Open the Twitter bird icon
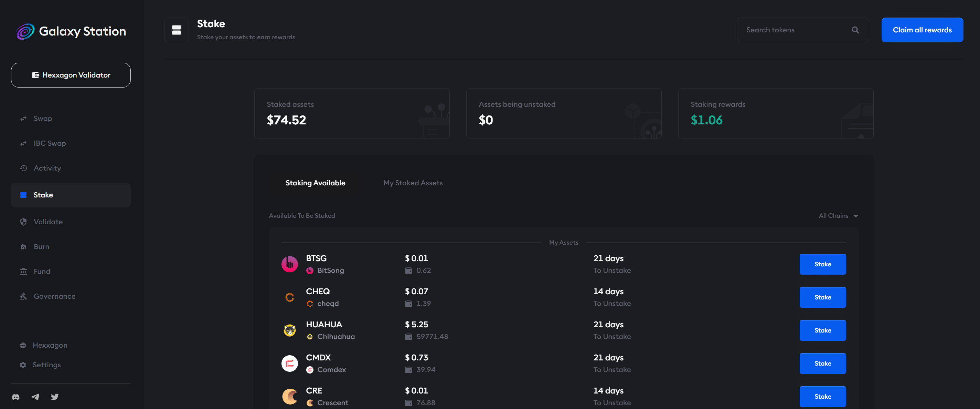 (55, 397)
